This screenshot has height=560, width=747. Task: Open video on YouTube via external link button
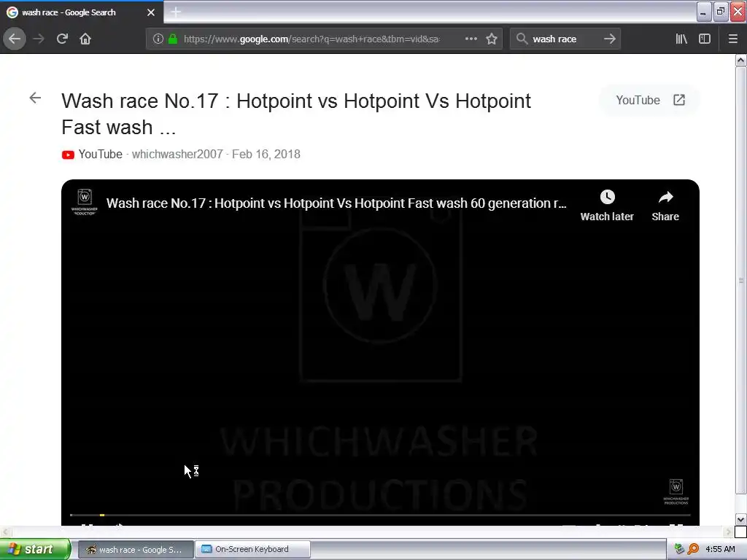[x=650, y=100]
